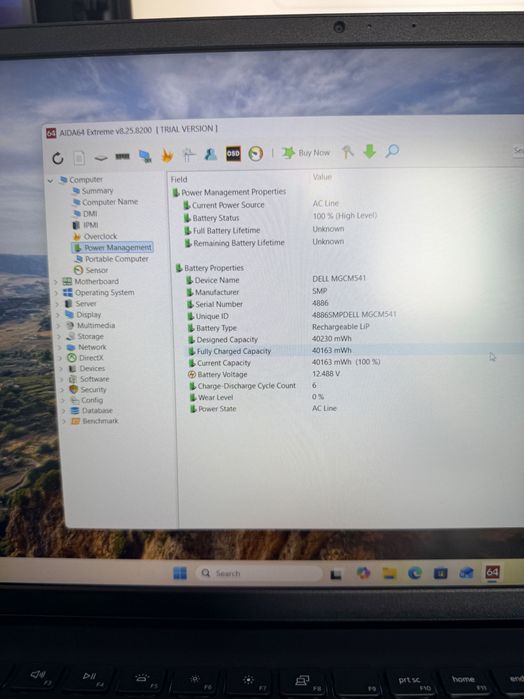Select the Software category icon
The image size is (524, 699).
coord(73,379)
